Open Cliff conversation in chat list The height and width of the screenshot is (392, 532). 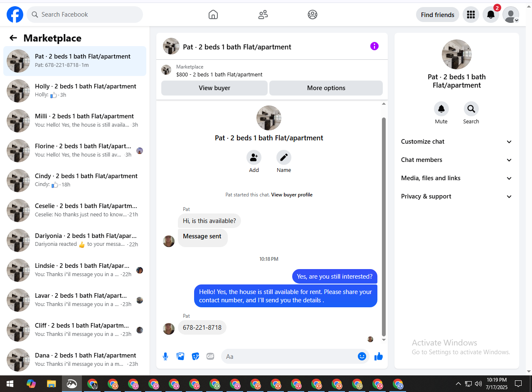click(75, 330)
